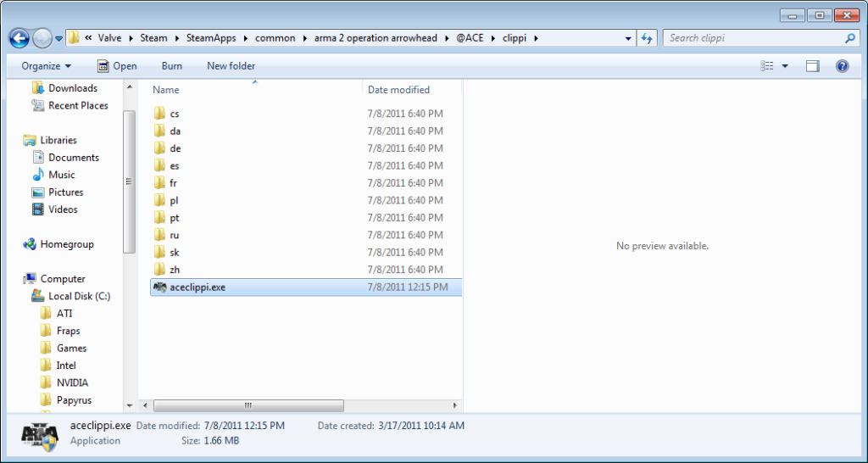
Task: Select the cs folder icon
Action: 159,114
